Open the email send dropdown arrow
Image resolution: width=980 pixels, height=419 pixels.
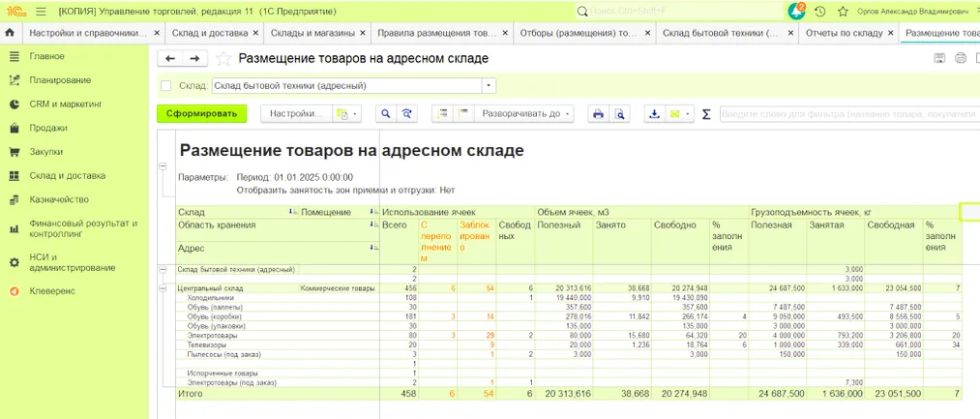[x=688, y=114]
